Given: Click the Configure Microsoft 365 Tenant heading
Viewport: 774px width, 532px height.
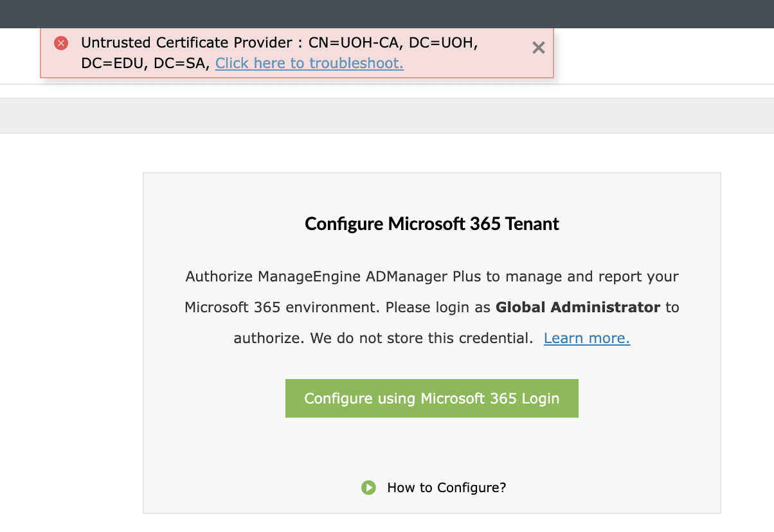Looking at the screenshot, I should pos(431,224).
